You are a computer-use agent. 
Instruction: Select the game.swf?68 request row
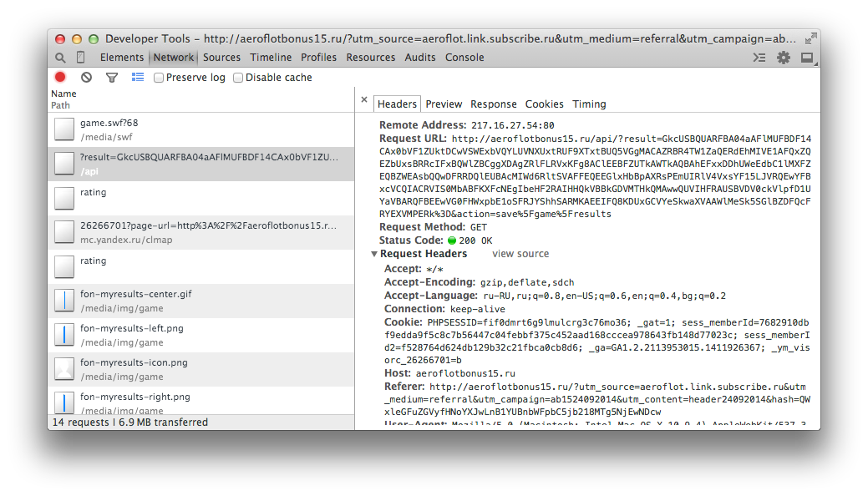click(201, 129)
